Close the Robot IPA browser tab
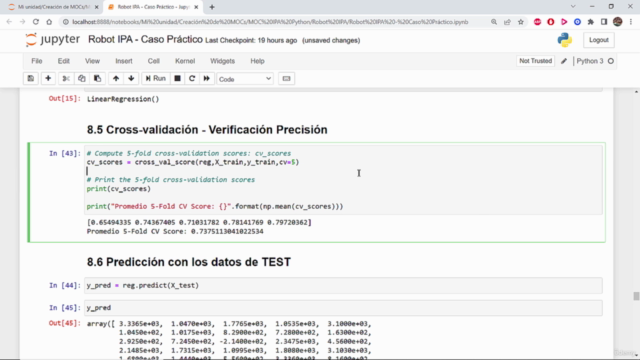 (196, 7)
